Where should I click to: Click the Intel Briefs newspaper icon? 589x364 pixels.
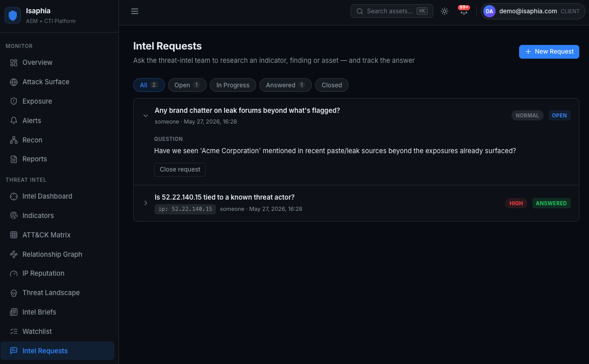14,312
